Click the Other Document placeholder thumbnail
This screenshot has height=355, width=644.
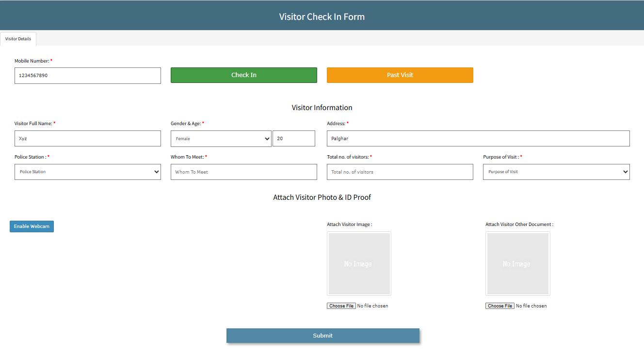tap(517, 263)
